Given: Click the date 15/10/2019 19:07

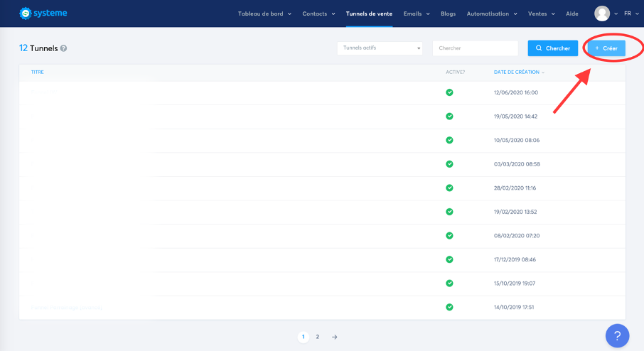Looking at the screenshot, I should tap(514, 283).
